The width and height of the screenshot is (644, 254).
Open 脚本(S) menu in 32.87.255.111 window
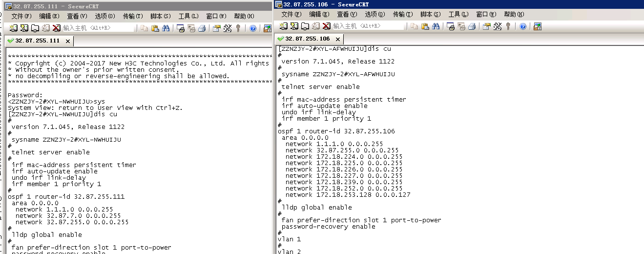(x=160, y=17)
